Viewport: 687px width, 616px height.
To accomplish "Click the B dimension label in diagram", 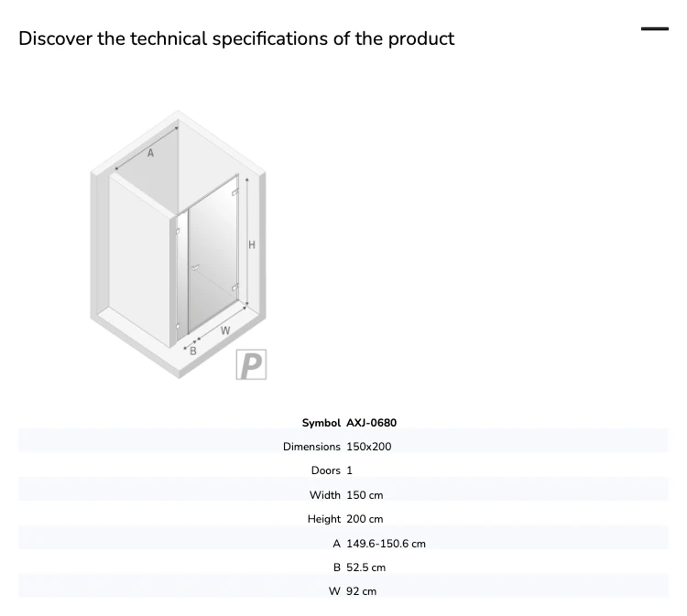I will pos(192,351).
